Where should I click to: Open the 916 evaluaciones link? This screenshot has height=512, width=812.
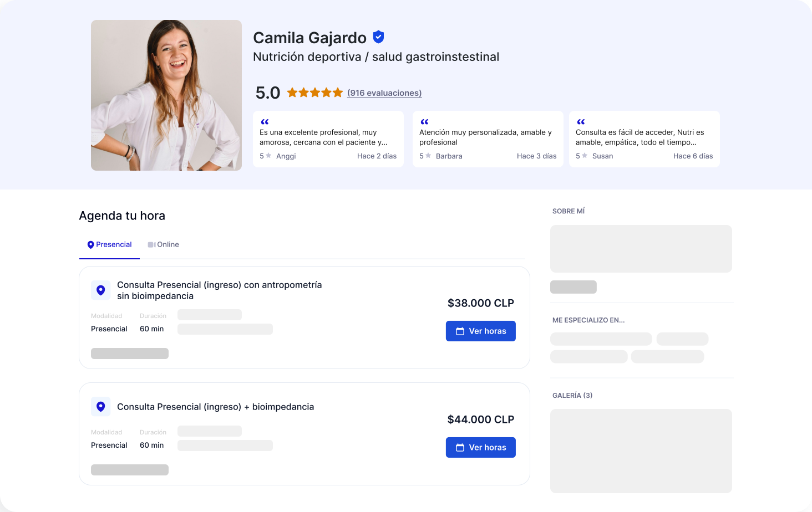(384, 93)
